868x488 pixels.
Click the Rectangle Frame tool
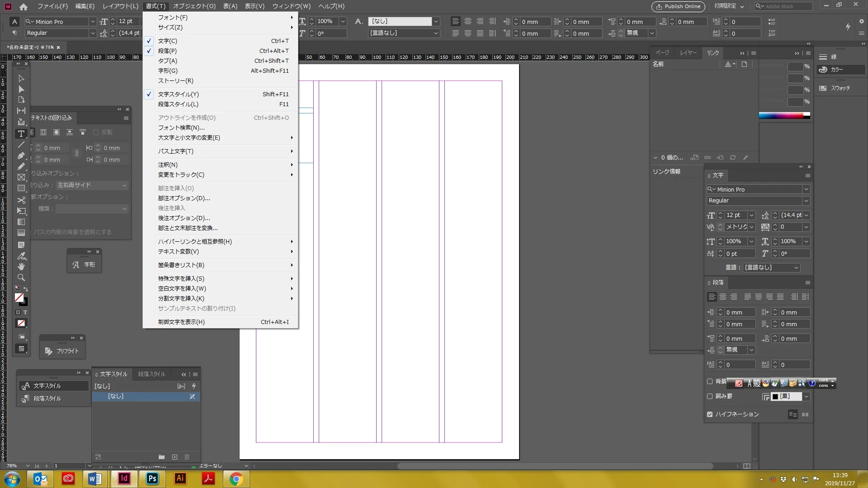21,177
